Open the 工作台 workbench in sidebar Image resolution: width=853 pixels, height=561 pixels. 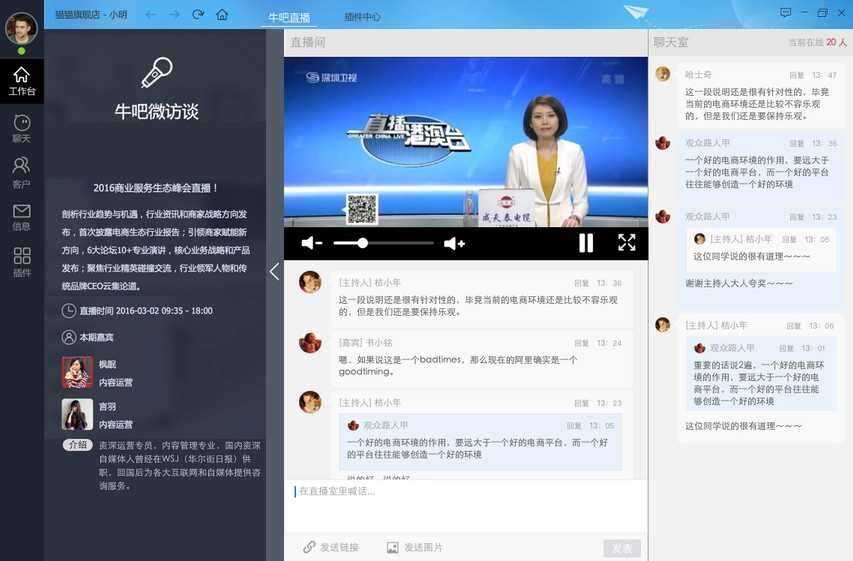coord(21,81)
